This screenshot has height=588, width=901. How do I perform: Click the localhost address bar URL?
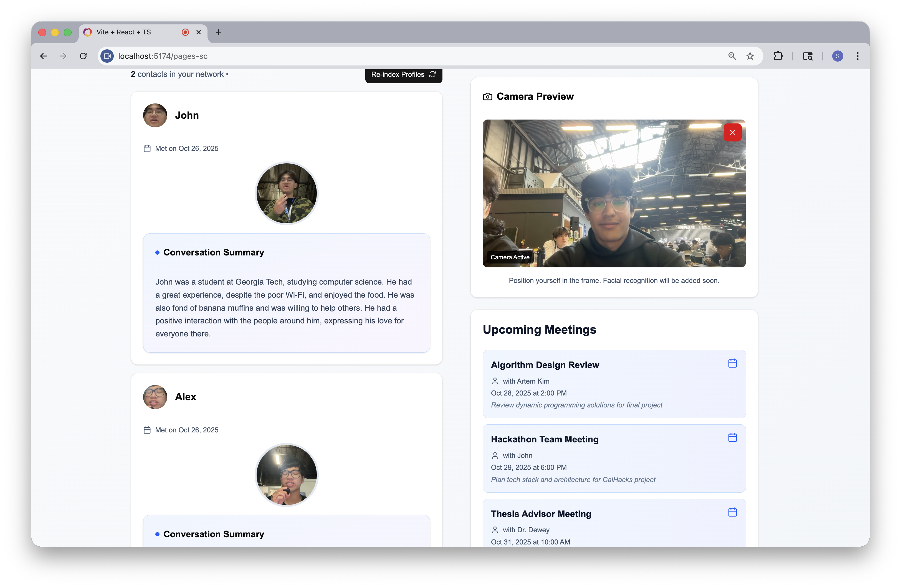pos(163,56)
